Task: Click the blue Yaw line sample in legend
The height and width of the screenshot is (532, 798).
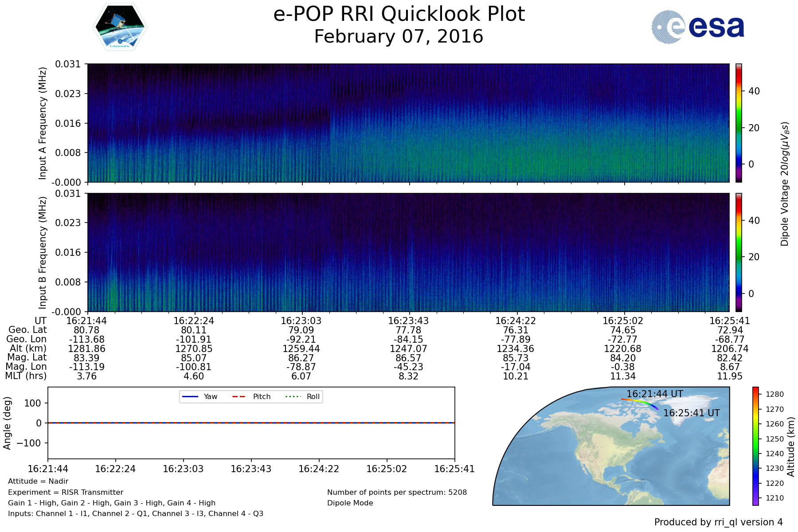Action: coord(190,396)
